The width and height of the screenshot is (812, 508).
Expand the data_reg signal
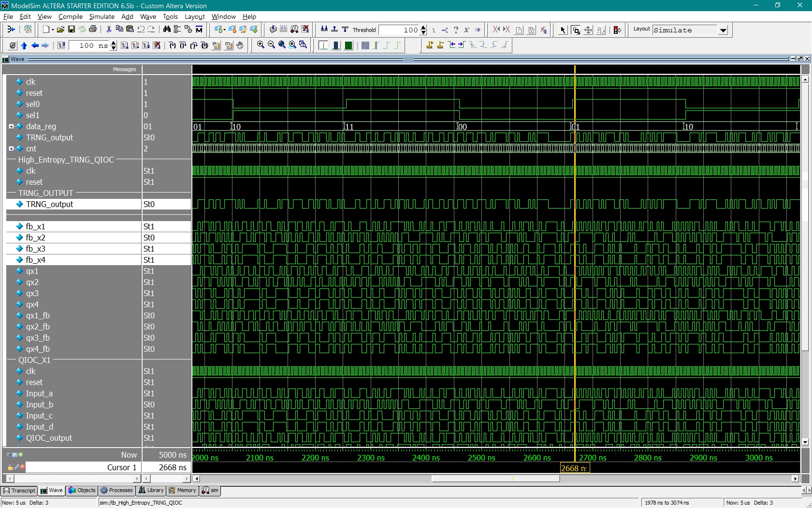11,126
